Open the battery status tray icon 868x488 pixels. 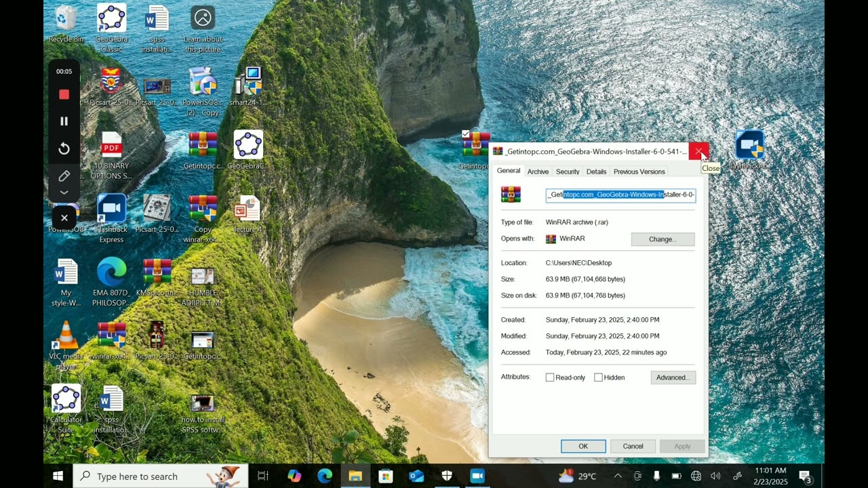tap(676, 476)
